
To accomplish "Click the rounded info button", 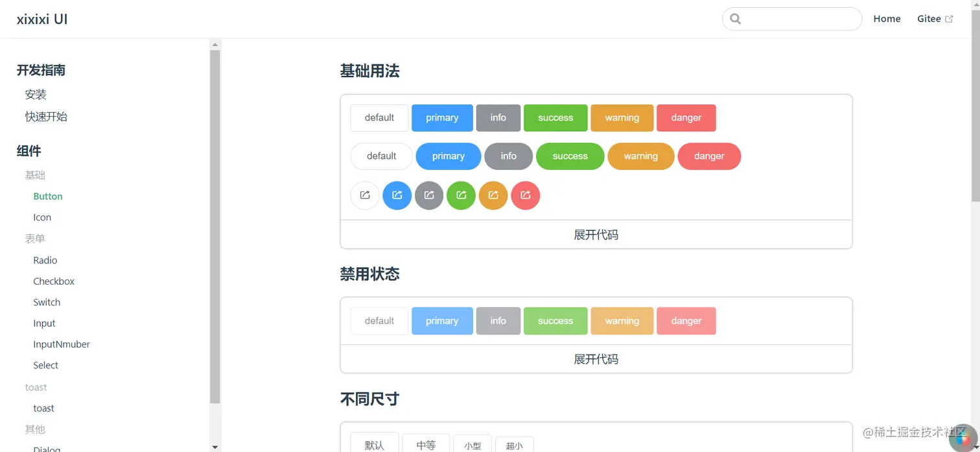I will pyautogui.click(x=509, y=156).
